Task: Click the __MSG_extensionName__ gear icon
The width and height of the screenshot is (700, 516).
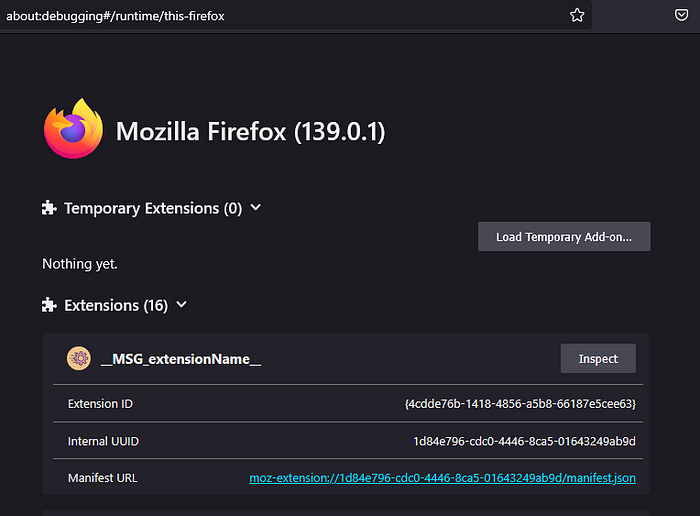Action: click(x=79, y=358)
